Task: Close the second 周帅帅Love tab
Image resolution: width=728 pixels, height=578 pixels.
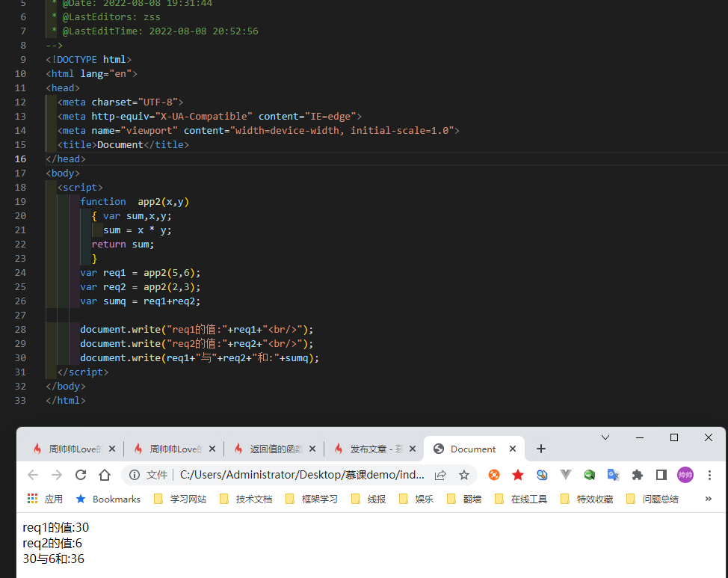Action: (x=212, y=449)
